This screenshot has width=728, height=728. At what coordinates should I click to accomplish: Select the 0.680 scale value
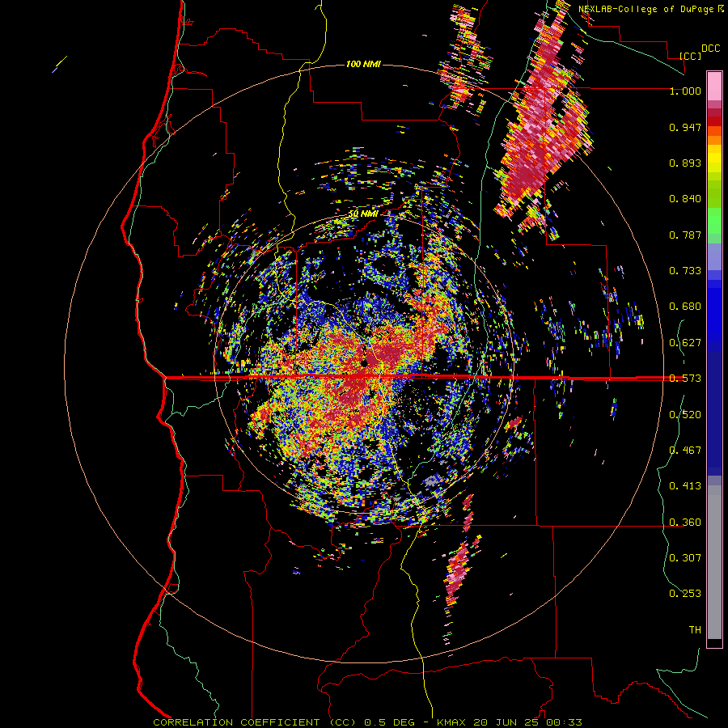(685, 307)
